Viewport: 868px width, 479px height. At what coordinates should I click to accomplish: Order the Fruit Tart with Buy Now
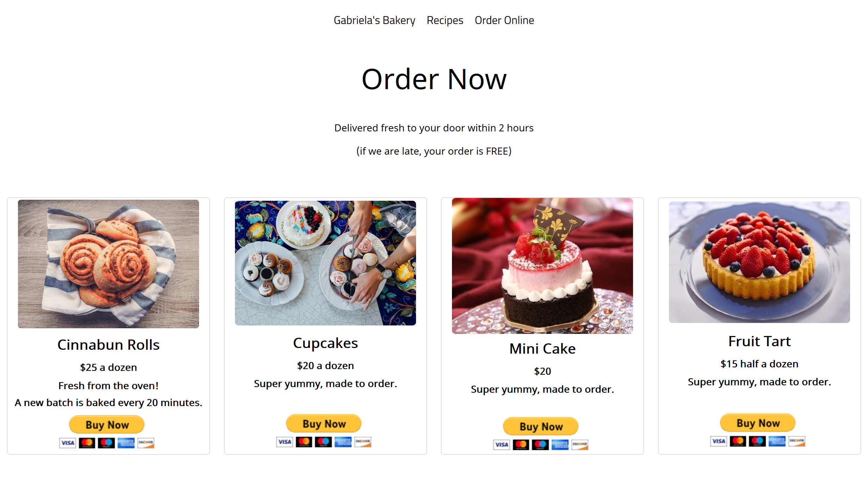[x=758, y=423]
